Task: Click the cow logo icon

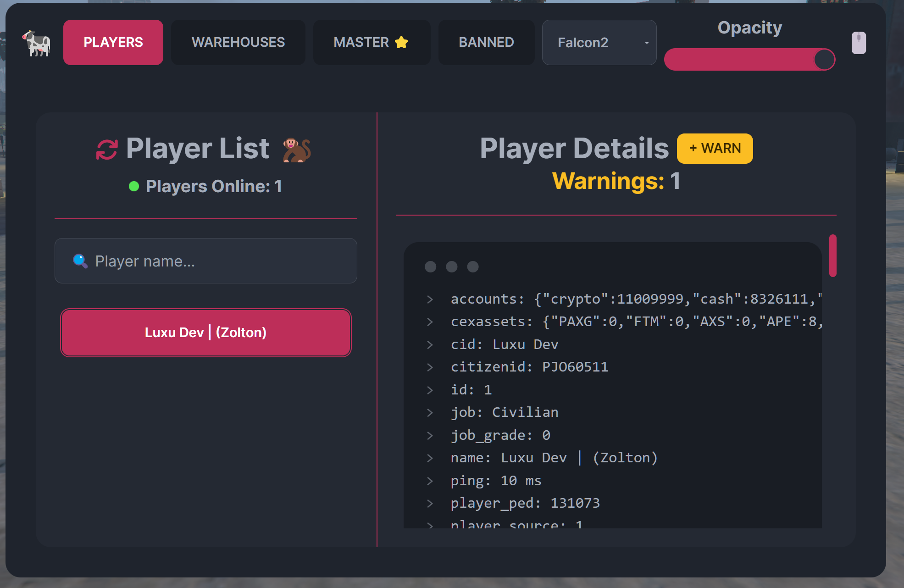Action: click(x=36, y=43)
